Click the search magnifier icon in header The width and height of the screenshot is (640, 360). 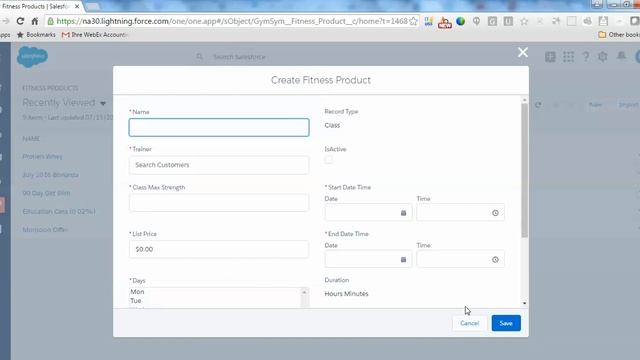[x=199, y=57]
